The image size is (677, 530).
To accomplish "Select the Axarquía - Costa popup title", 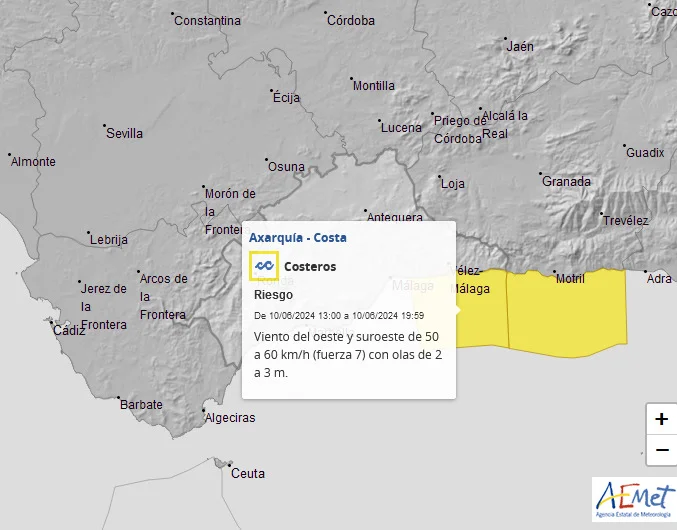I will pos(297,238).
